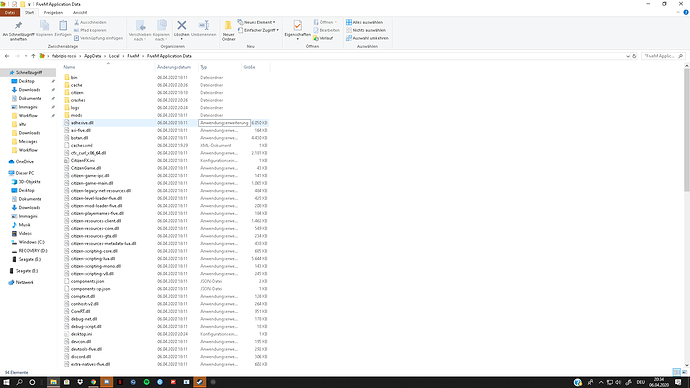Expand the Neues Element dropdown
Screen dimensions: 690x388
(x=257, y=22)
